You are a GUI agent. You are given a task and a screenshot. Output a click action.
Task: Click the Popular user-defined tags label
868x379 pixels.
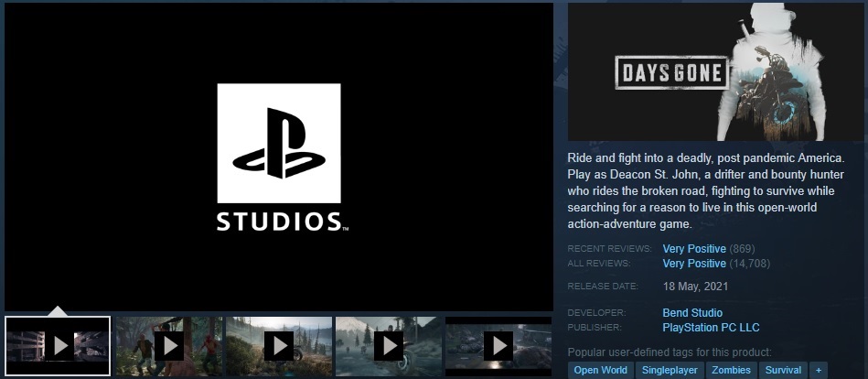pos(670,352)
